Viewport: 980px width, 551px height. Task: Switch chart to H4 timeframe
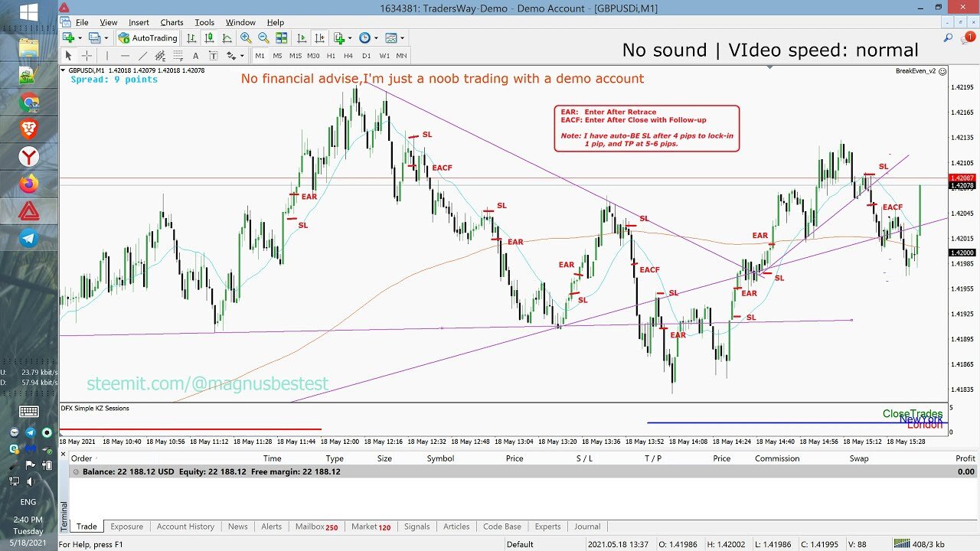pyautogui.click(x=348, y=56)
